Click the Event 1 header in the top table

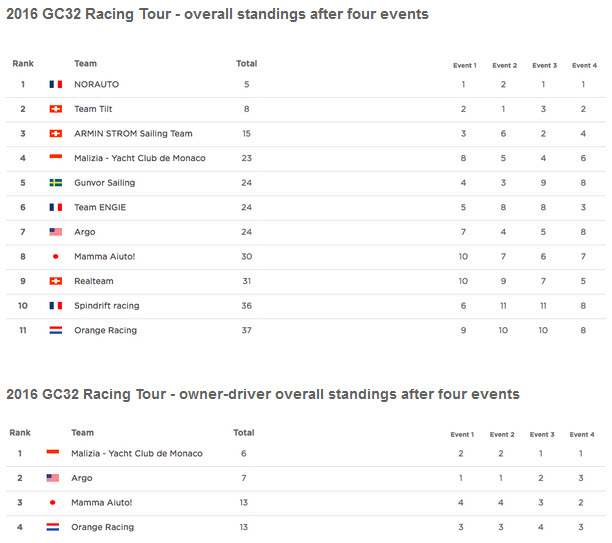pyautogui.click(x=465, y=66)
